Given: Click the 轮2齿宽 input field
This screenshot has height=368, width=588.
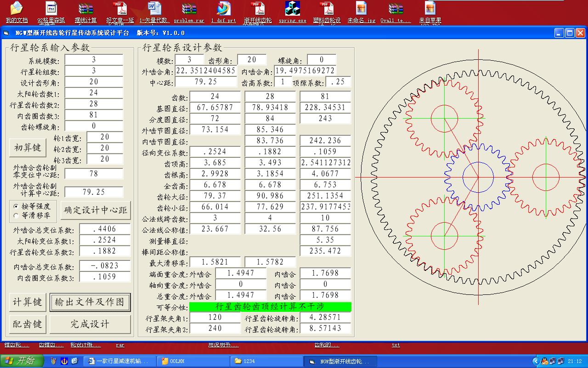Looking at the screenshot, I should pyautogui.click(x=105, y=148).
